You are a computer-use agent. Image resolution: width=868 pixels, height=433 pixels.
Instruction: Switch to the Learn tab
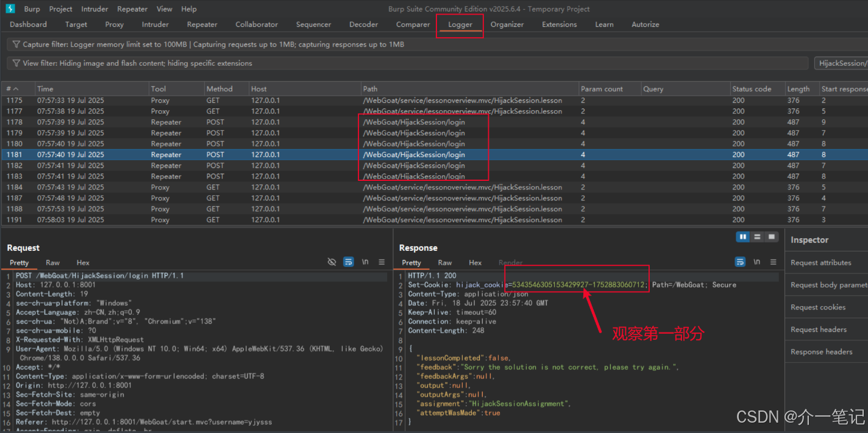pos(605,24)
